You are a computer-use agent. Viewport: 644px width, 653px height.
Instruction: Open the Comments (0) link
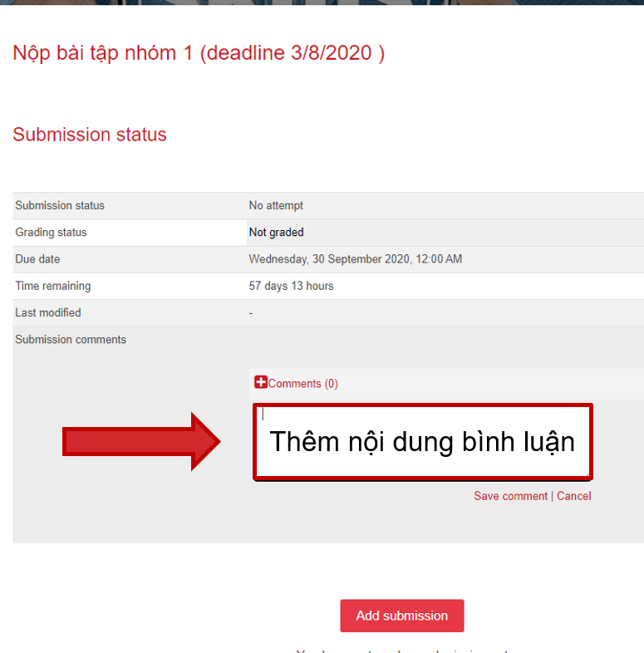click(302, 384)
